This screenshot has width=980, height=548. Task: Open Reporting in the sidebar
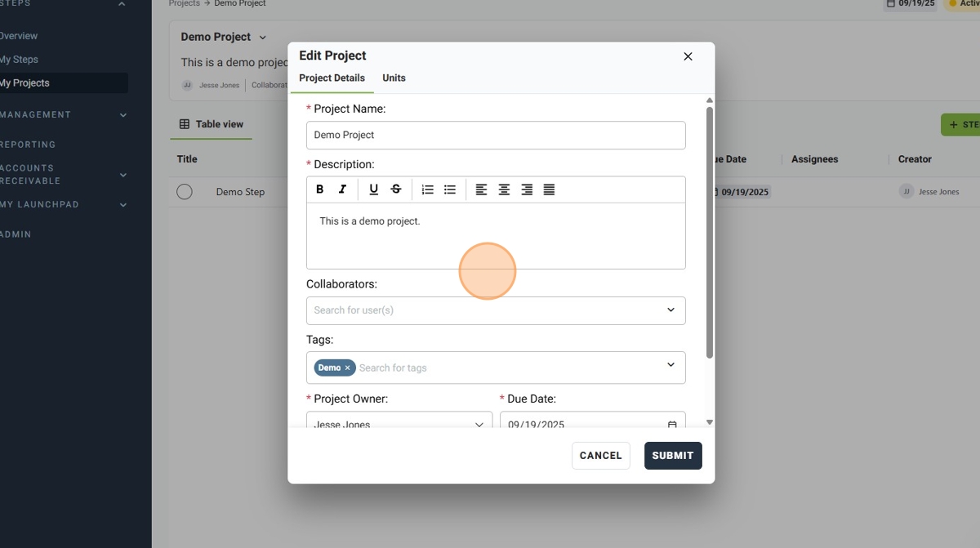tap(28, 145)
